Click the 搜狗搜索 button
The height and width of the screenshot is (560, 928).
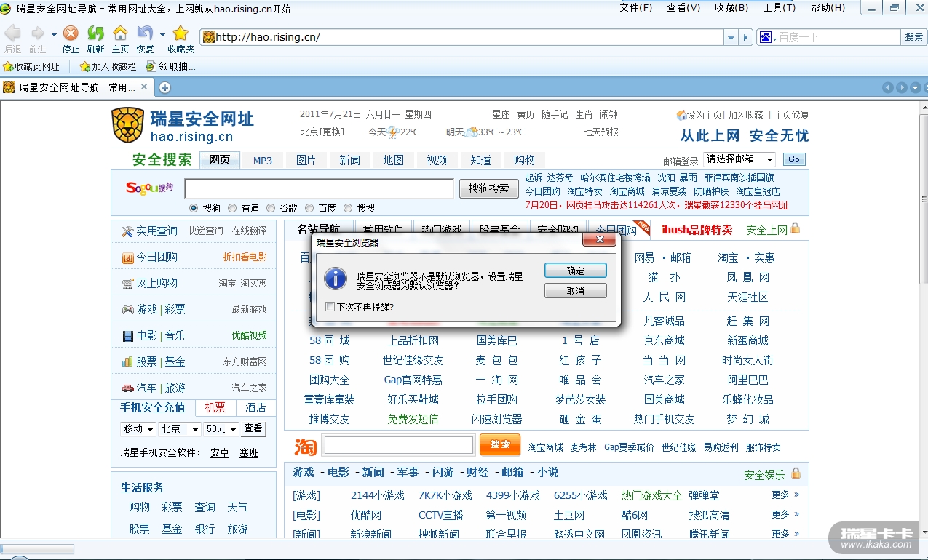(488, 188)
